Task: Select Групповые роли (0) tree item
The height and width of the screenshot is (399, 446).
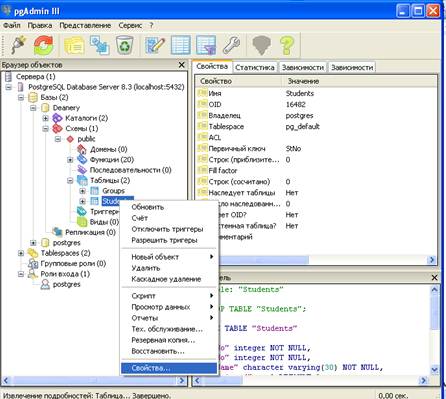Action: point(73,264)
